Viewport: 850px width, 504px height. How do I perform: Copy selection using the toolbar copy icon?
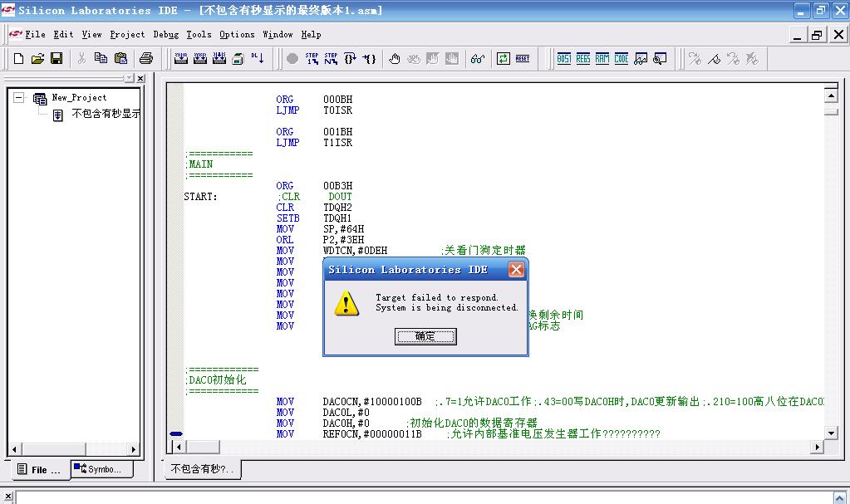(x=101, y=58)
